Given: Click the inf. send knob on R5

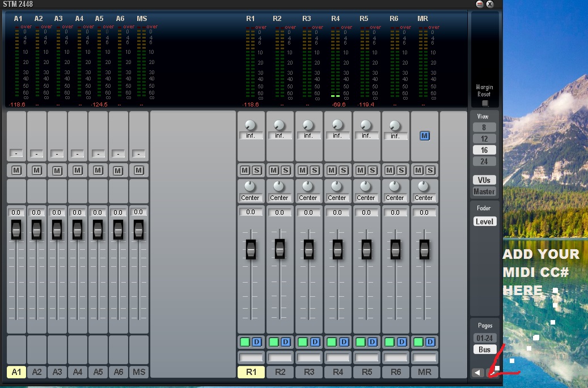Looking at the screenshot, I should [x=366, y=125].
